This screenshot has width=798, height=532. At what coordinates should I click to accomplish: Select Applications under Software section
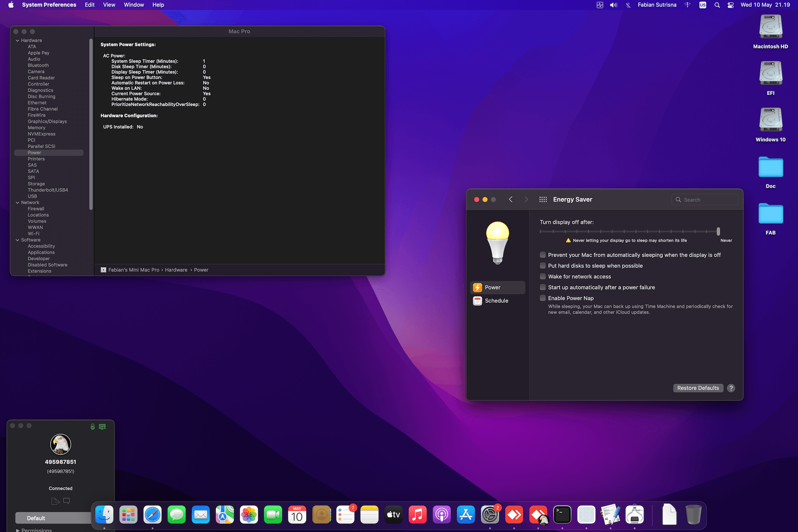coord(41,252)
